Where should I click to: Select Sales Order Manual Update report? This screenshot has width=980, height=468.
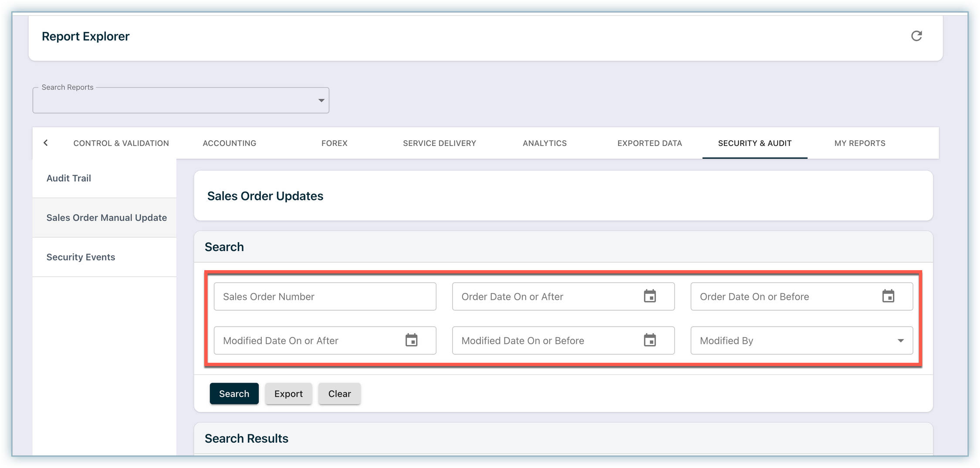point(106,218)
